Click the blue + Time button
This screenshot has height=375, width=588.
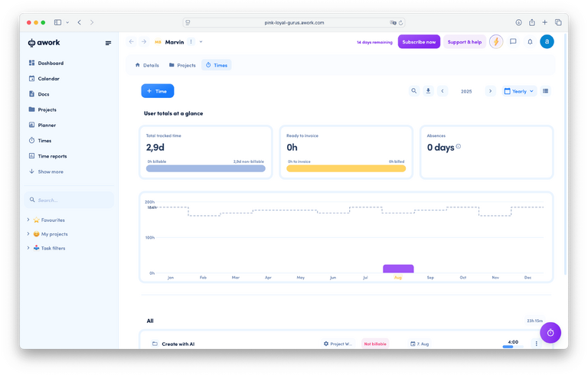coord(158,91)
